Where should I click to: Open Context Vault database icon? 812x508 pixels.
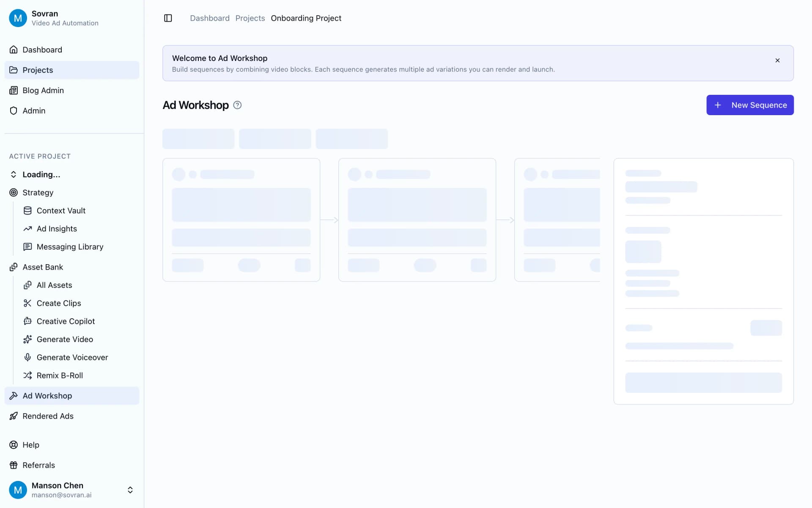click(x=27, y=210)
